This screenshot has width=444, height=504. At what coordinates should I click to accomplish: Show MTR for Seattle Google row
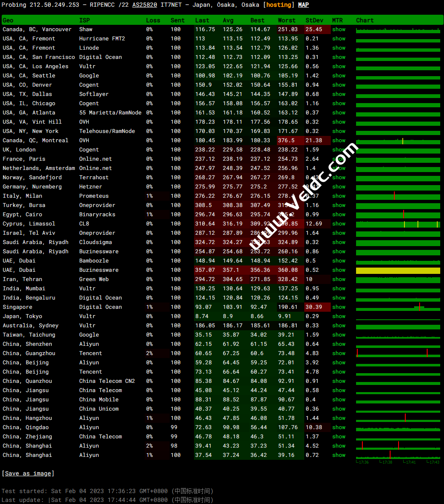coord(338,76)
